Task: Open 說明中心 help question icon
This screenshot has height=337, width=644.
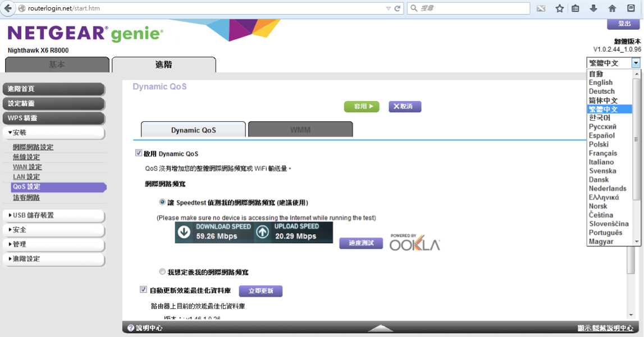Action: 131,328
